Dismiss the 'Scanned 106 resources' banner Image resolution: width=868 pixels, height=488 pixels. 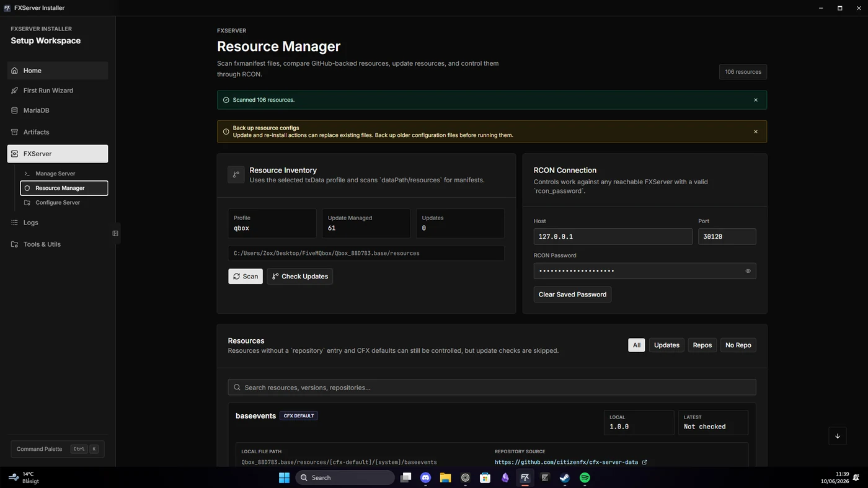[x=756, y=100]
